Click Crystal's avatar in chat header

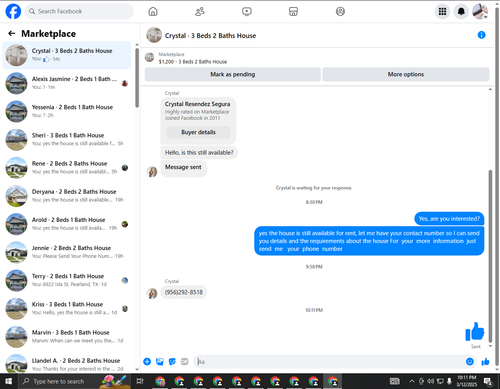tap(154, 35)
